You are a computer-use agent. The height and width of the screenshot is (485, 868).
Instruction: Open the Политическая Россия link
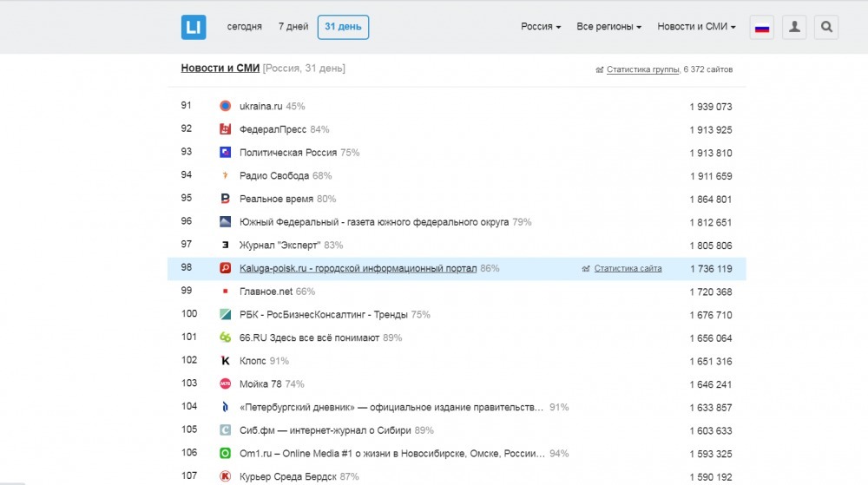(x=288, y=153)
